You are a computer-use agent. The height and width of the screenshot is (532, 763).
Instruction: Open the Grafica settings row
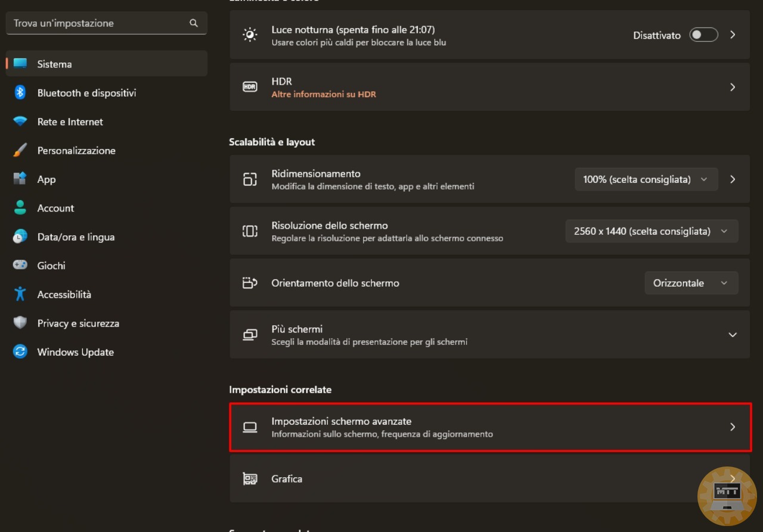pyautogui.click(x=490, y=478)
